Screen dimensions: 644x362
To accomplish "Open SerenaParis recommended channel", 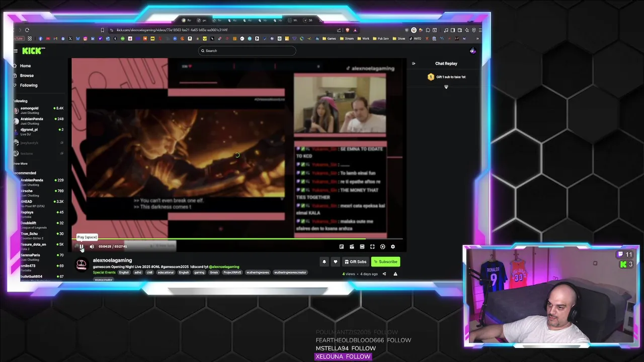I will (x=39, y=257).
